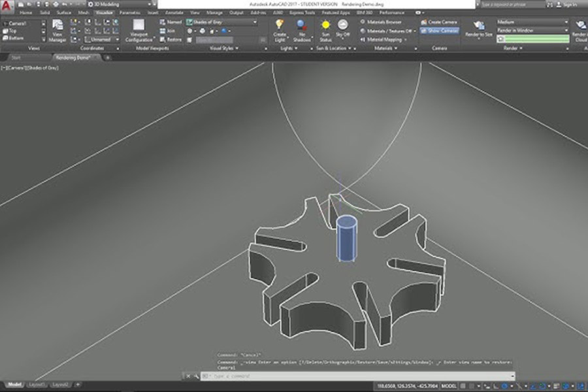Click the green render progress bar
The height and width of the screenshot is (392, 588).
537,39
